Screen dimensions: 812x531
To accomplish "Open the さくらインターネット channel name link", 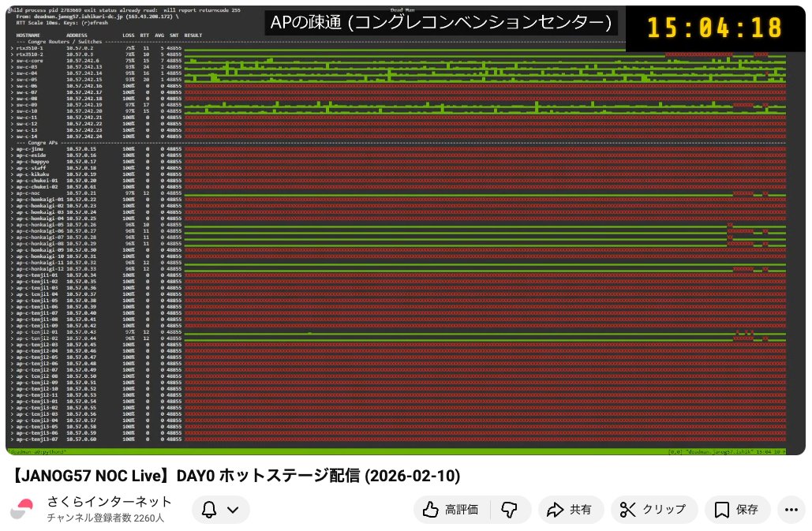I will [x=109, y=502].
